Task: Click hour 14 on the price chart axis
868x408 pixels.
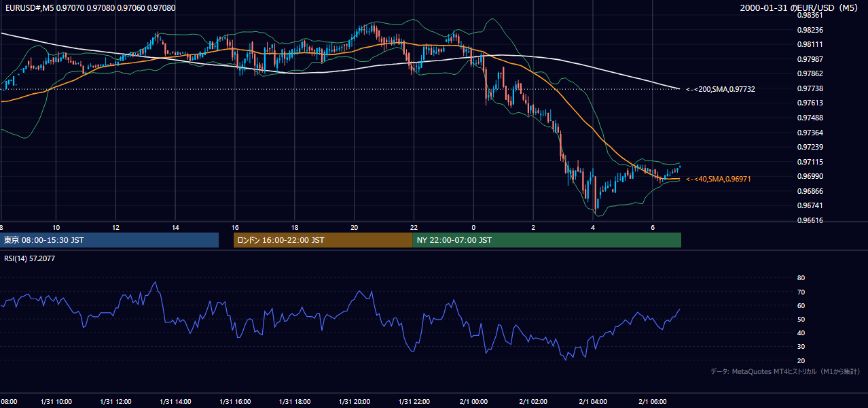Action: click(x=175, y=227)
